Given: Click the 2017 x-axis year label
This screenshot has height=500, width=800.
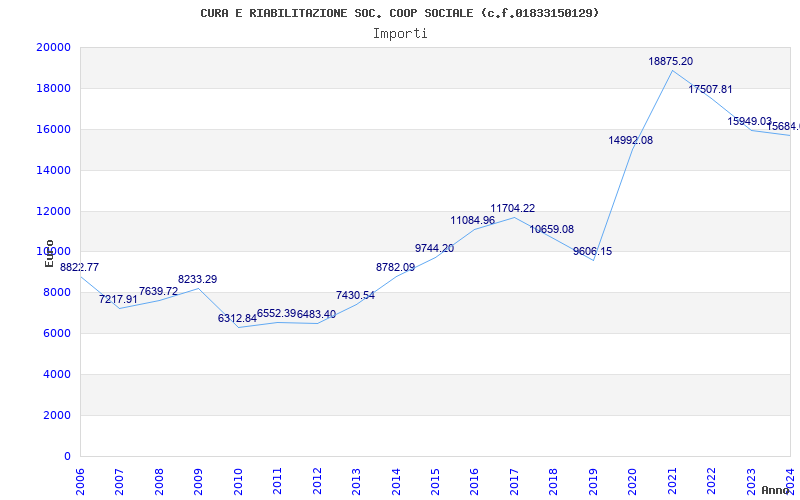Looking at the screenshot, I should pyautogui.click(x=514, y=481).
